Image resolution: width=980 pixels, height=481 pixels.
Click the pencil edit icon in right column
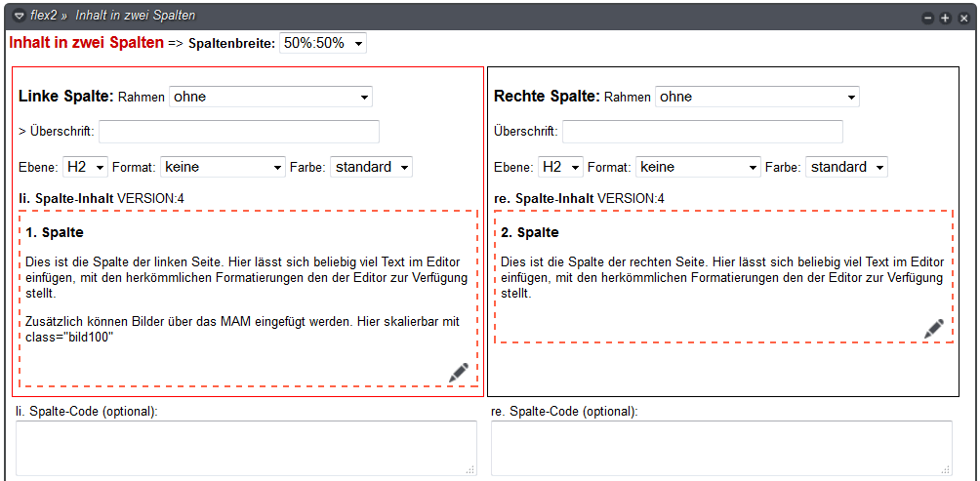(x=934, y=329)
